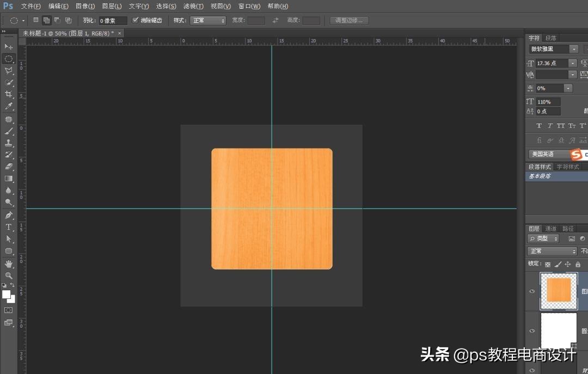The height and width of the screenshot is (374, 588).
Task: Hide the wood texture layer via eye icon
Action: pos(532,291)
